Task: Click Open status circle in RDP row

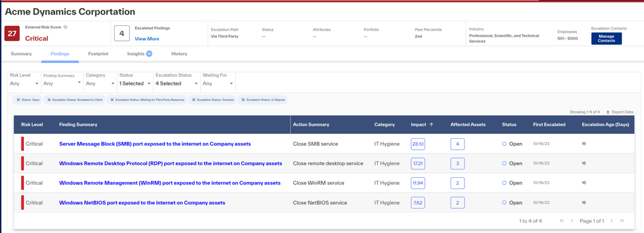Action: tap(504, 163)
